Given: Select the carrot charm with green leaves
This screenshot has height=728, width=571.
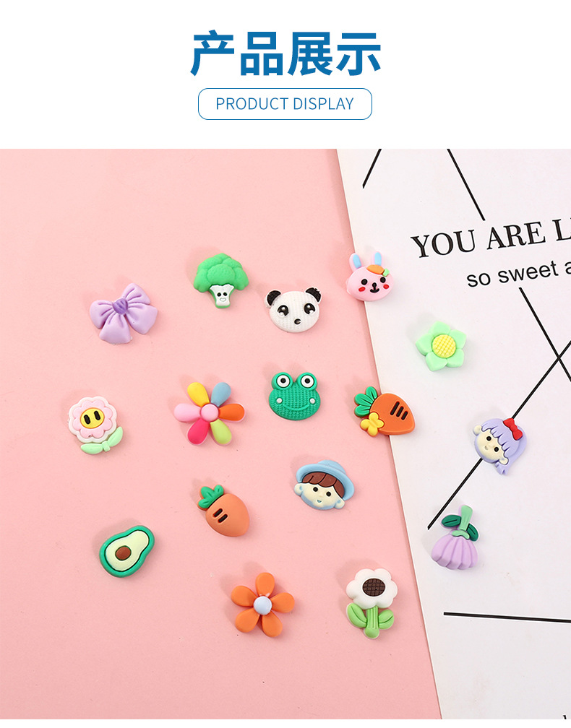Looking at the screenshot, I should coord(224,511).
